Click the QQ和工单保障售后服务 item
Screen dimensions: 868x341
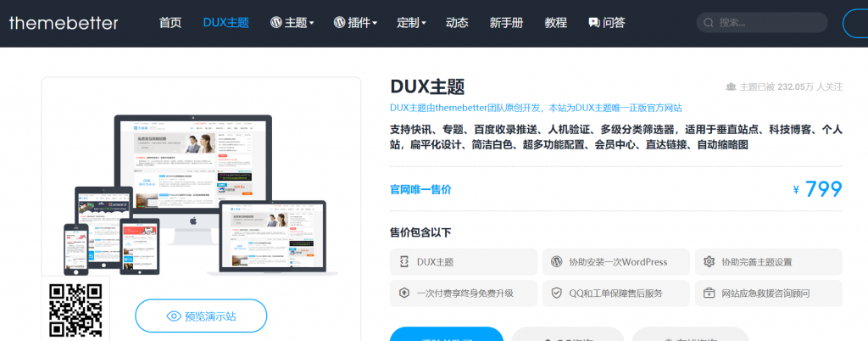(x=616, y=293)
